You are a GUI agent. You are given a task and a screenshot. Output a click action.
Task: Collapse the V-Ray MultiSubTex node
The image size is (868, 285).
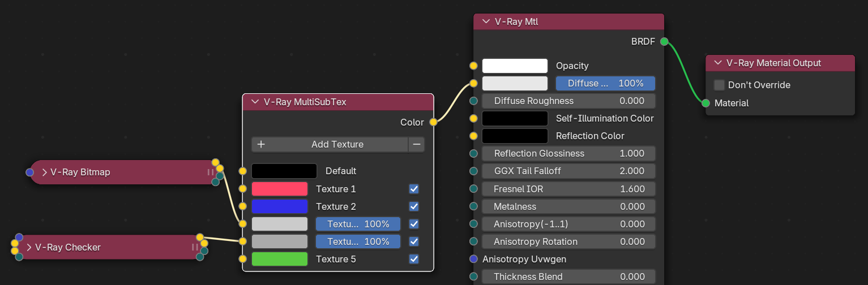pos(254,102)
